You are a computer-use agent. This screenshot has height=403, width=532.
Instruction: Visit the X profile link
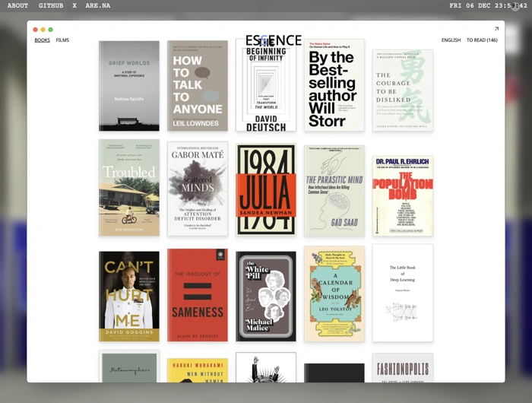pyautogui.click(x=74, y=5)
